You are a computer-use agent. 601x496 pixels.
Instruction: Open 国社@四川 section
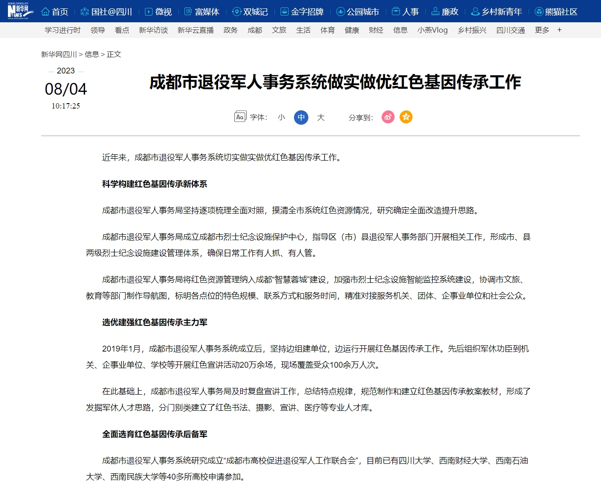point(106,12)
